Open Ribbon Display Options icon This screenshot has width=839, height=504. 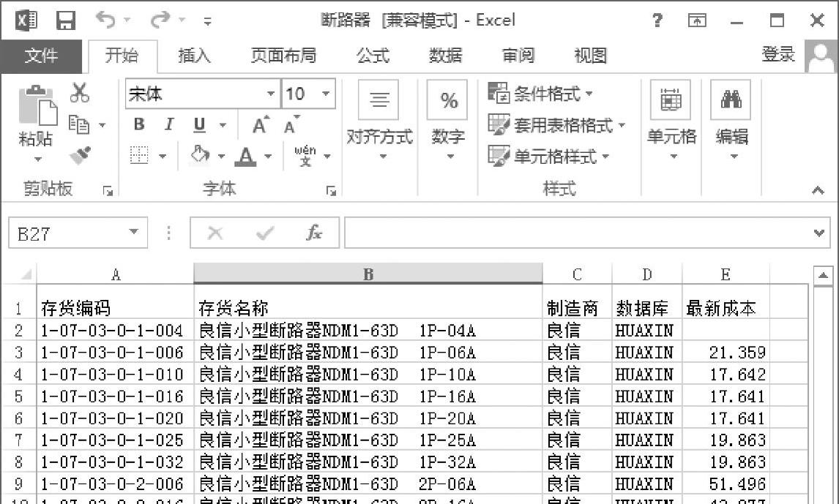(x=697, y=20)
